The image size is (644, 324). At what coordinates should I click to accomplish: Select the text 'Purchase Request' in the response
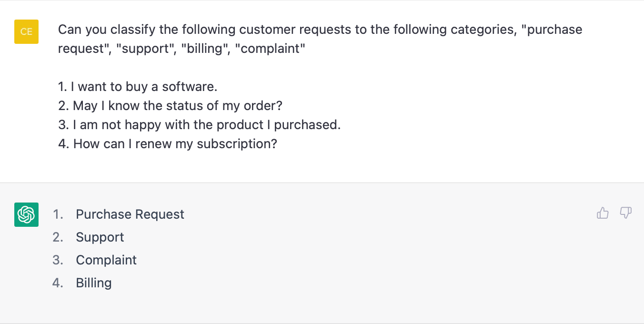130,214
